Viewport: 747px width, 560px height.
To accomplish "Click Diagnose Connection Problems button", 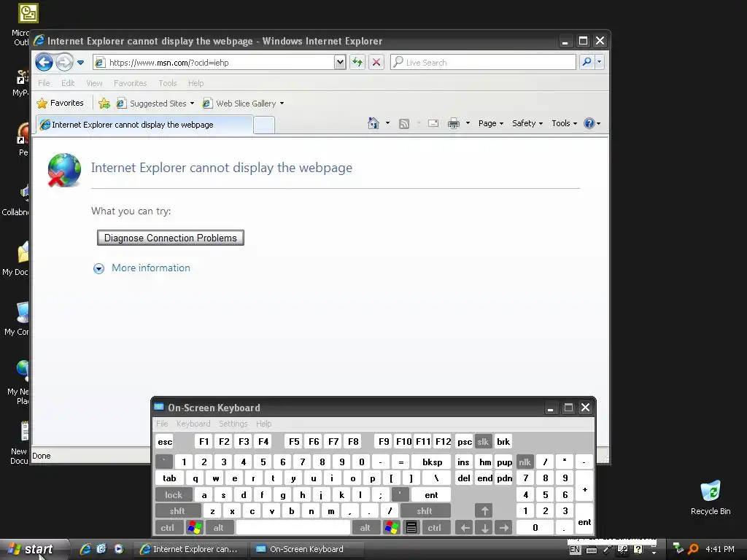I will [171, 238].
